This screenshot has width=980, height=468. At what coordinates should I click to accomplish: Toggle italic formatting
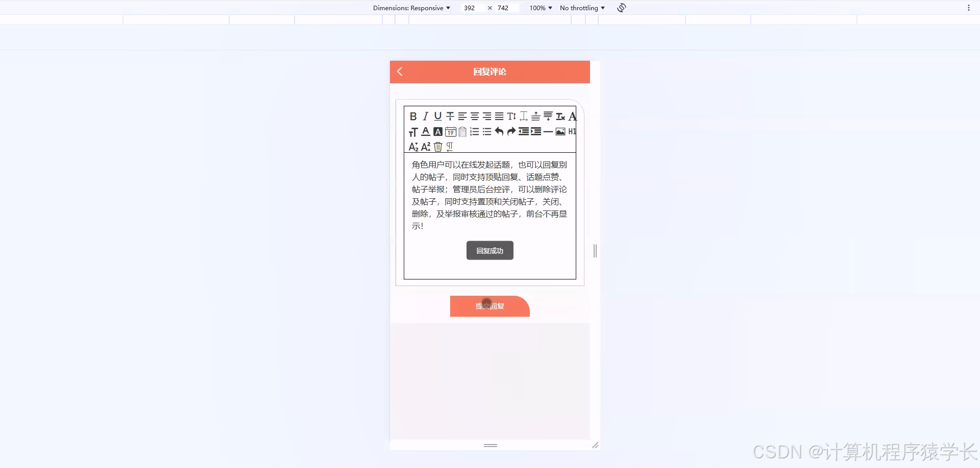pyautogui.click(x=424, y=116)
